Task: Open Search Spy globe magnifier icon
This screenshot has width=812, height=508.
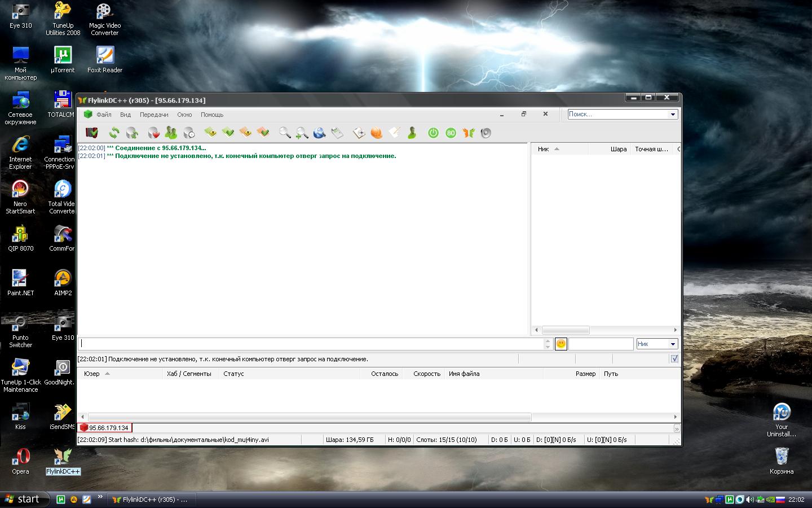Action: 319,133
